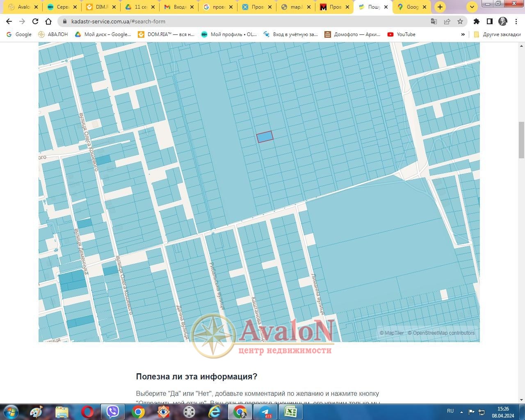
Task: Open the YouTube bookmark
Action: (402, 34)
